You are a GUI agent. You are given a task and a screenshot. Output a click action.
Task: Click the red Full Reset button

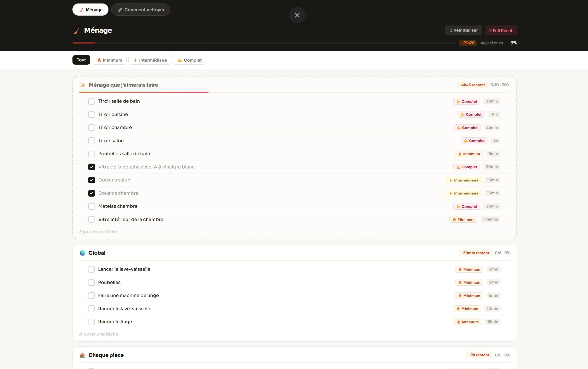point(501,30)
